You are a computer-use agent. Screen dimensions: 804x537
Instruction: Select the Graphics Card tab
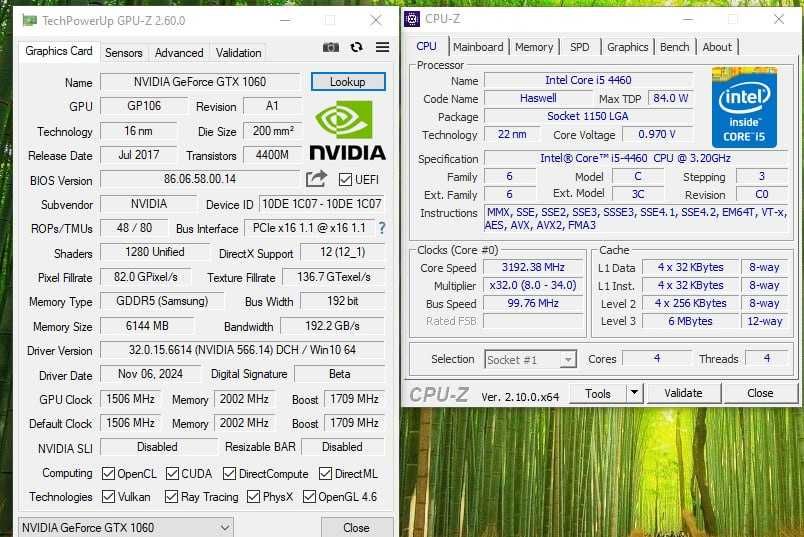[59, 51]
